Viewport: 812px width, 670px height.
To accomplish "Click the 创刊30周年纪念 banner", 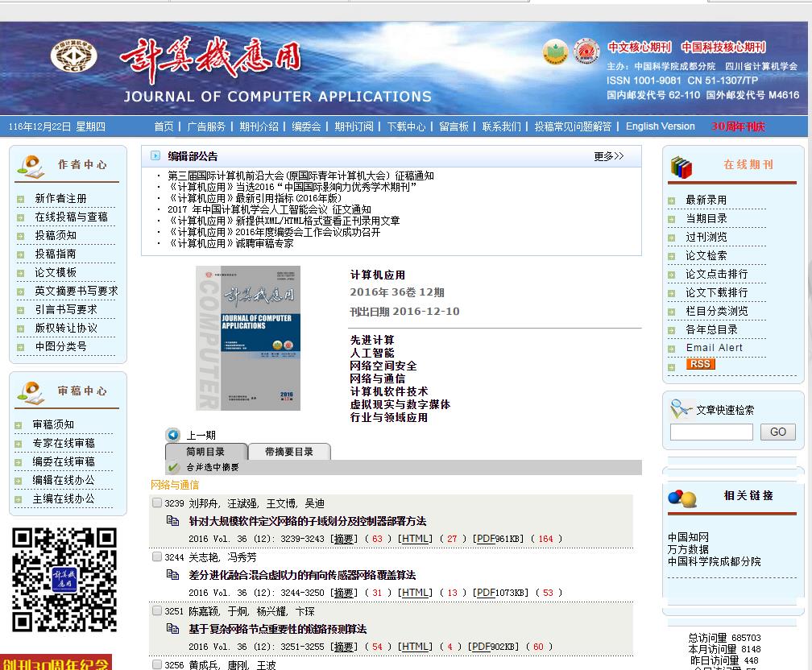I will 56,662.
